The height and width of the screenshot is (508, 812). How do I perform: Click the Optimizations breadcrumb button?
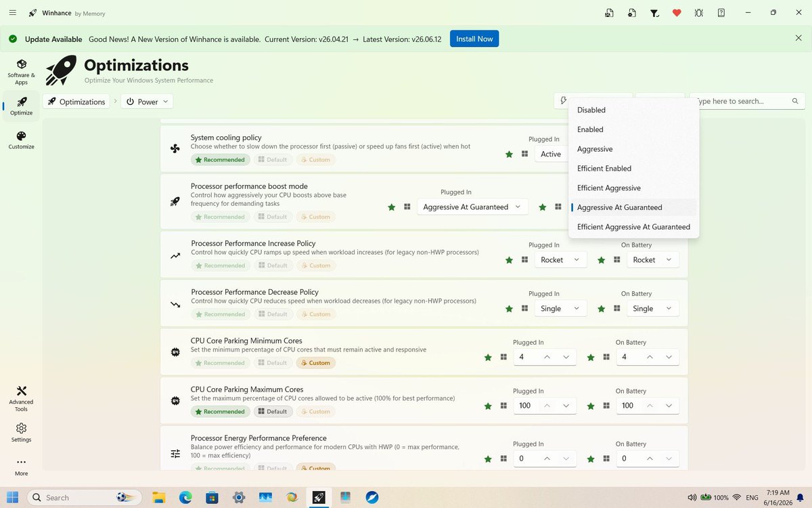[x=76, y=102]
